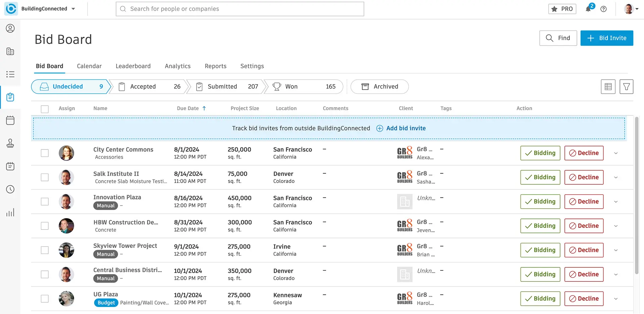Open the list view sidebar icon
The image size is (644, 314).
(x=10, y=74)
